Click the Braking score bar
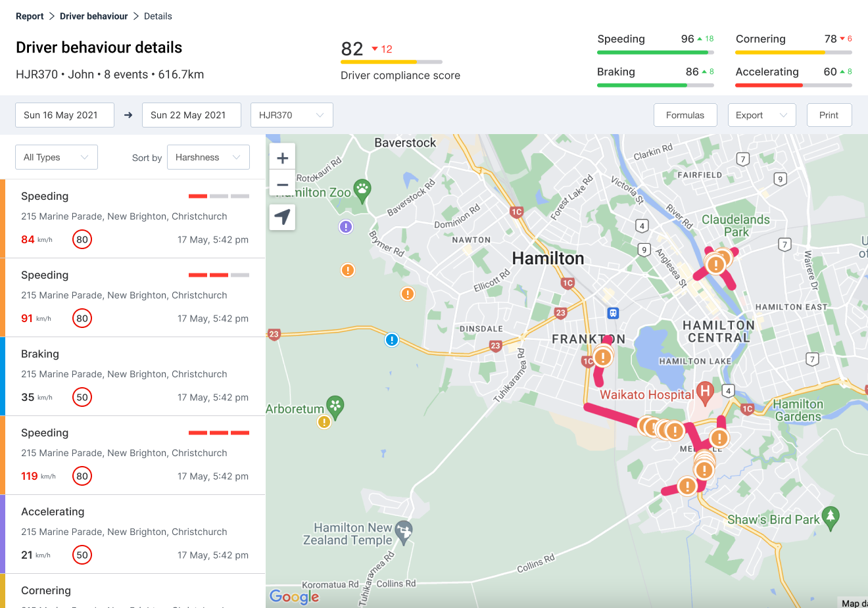Viewport: 868px width, 608px height. (656, 85)
